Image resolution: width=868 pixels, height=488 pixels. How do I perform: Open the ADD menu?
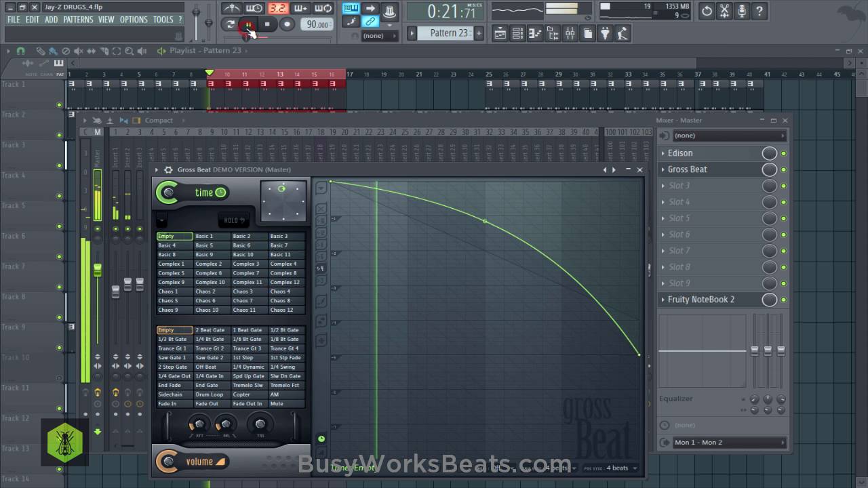point(52,20)
